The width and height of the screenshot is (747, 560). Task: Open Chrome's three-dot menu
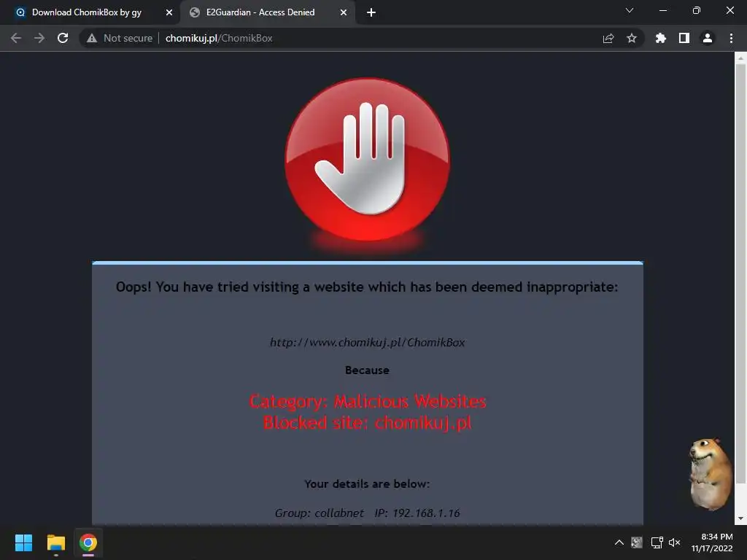pyautogui.click(x=731, y=38)
